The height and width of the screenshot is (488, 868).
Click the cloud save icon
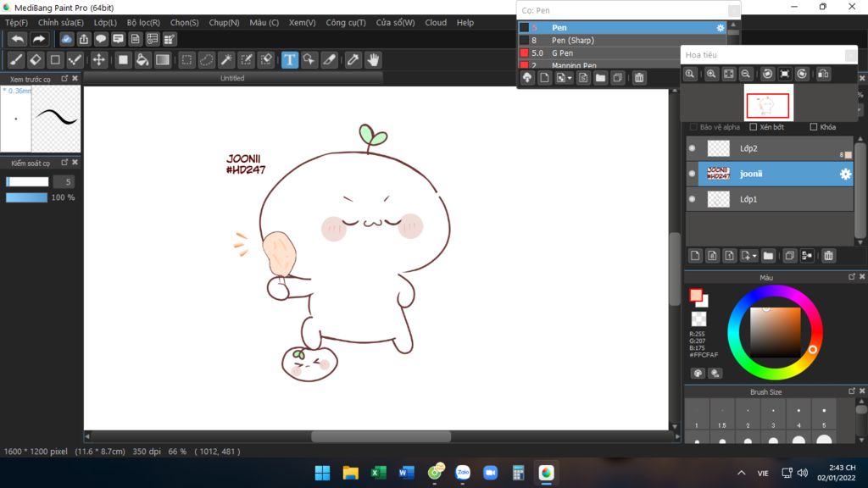click(x=66, y=39)
